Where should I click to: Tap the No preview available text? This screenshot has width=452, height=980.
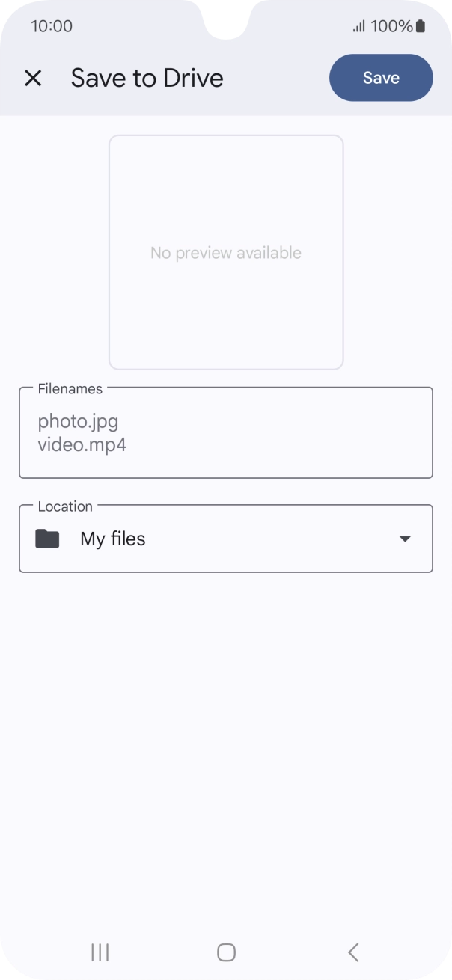coord(226,253)
